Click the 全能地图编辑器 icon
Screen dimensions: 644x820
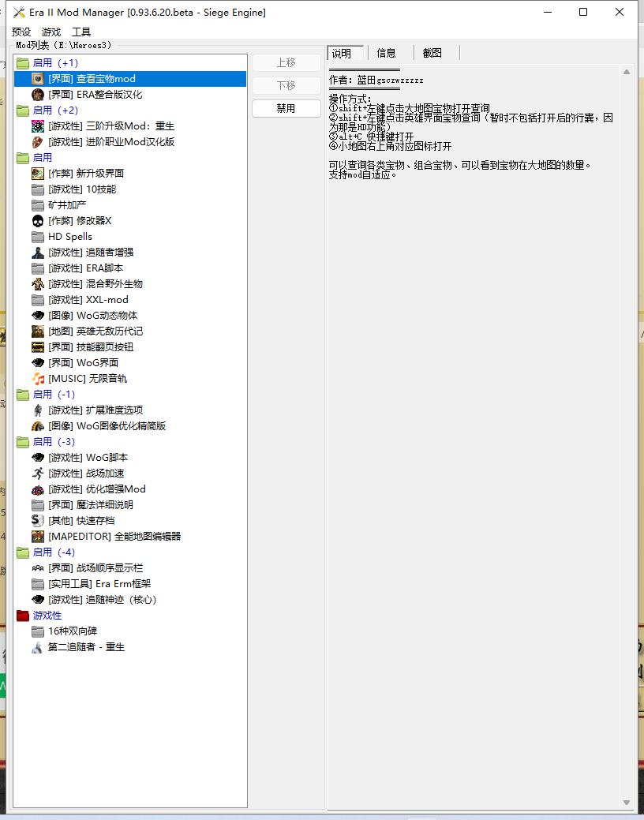(x=38, y=536)
